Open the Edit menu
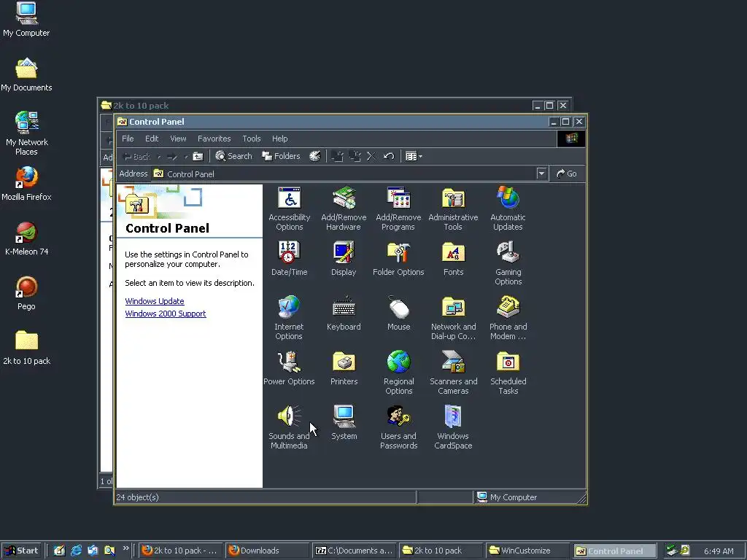The image size is (747, 560). (x=152, y=139)
